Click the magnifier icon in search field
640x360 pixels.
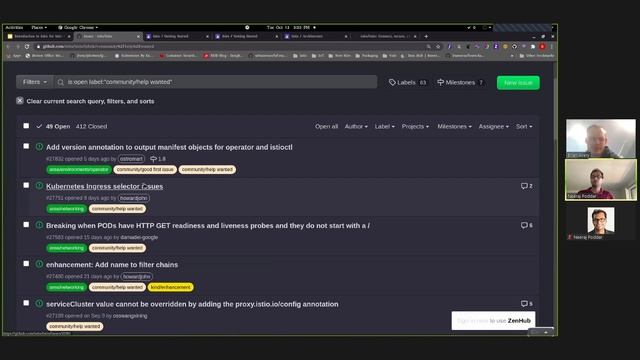point(61,82)
